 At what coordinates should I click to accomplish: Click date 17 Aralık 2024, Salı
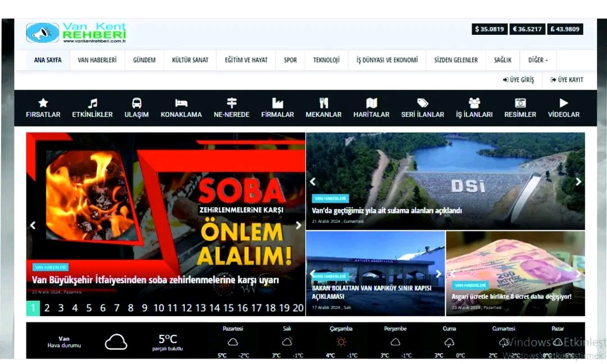332,307
